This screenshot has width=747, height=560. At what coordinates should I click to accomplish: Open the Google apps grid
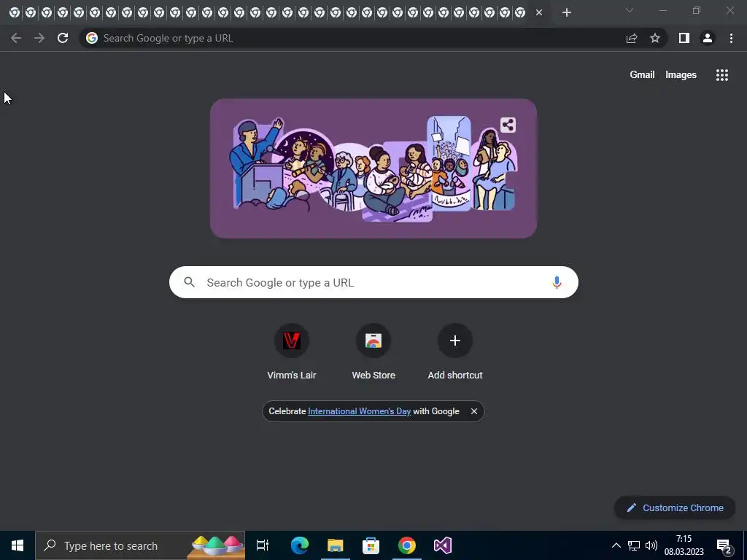tap(721, 75)
